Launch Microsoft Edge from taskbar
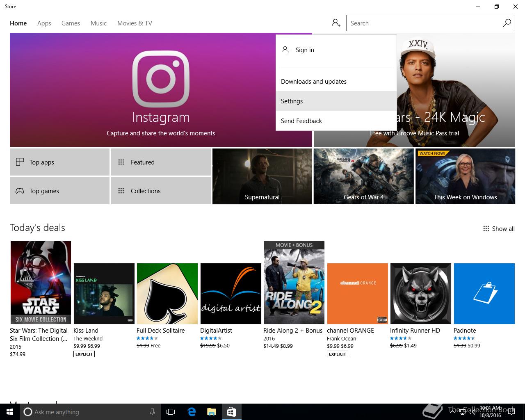Image resolution: width=525 pixels, height=420 pixels. click(x=192, y=412)
